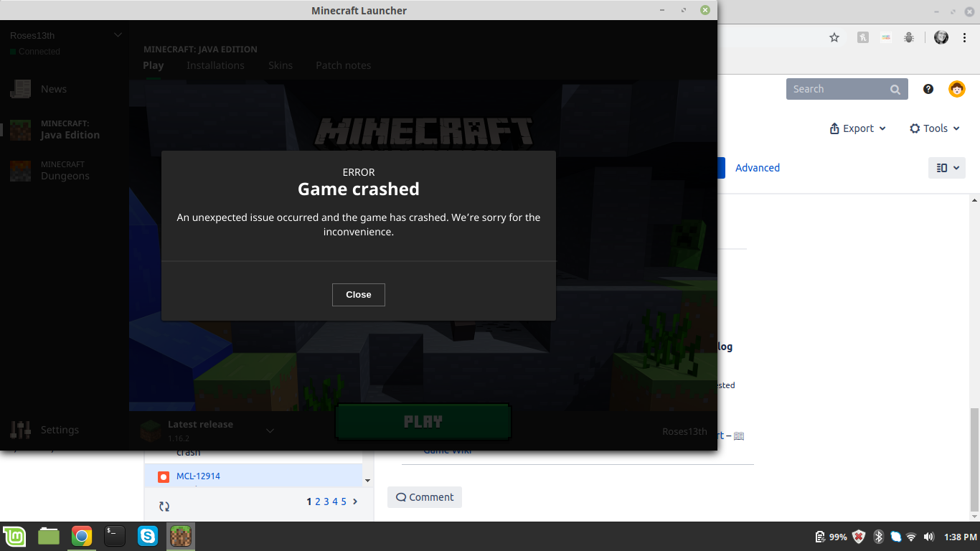The height and width of the screenshot is (551, 980).
Task: Click the magnifier icon in the Search box
Action: 895,90
